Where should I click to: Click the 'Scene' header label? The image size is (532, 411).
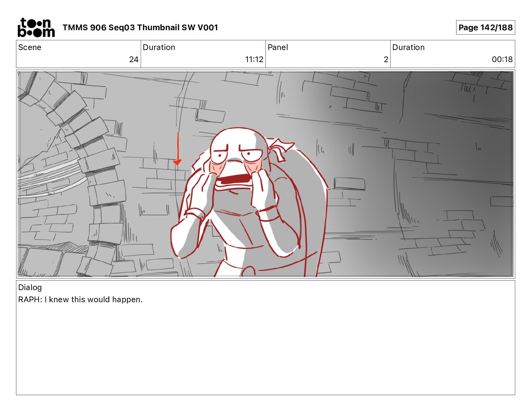click(x=30, y=47)
